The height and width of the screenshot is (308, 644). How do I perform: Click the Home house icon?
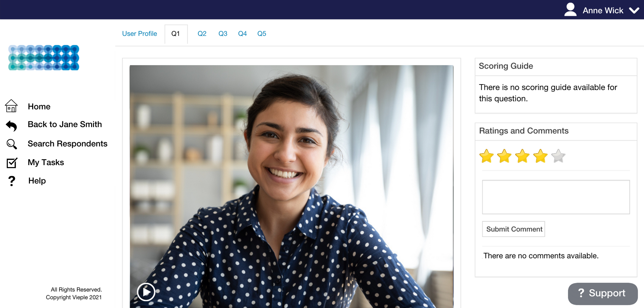coord(11,106)
